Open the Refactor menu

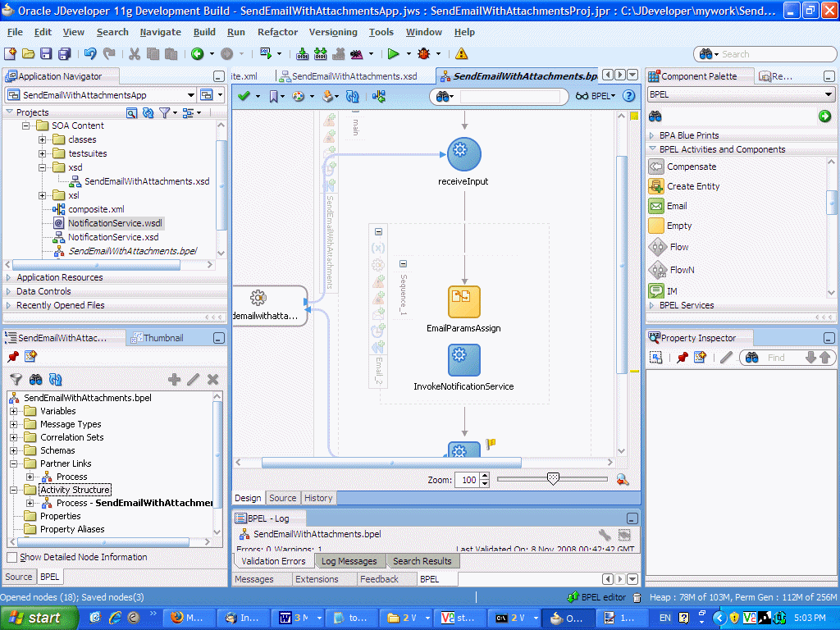click(x=277, y=32)
